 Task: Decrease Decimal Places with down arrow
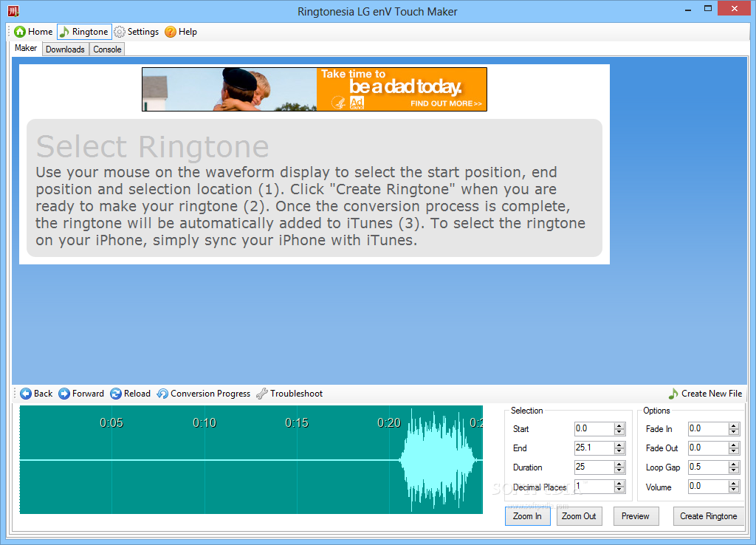619,490
